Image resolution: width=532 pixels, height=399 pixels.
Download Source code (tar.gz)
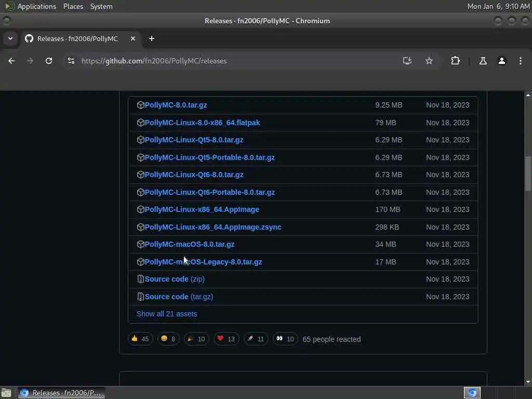click(179, 297)
